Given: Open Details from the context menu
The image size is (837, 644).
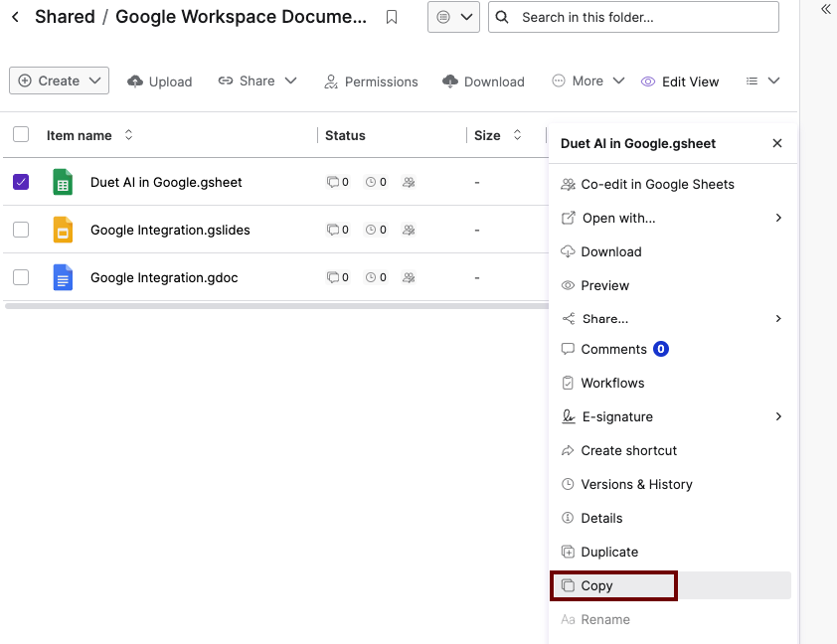Looking at the screenshot, I should tap(673, 518).
